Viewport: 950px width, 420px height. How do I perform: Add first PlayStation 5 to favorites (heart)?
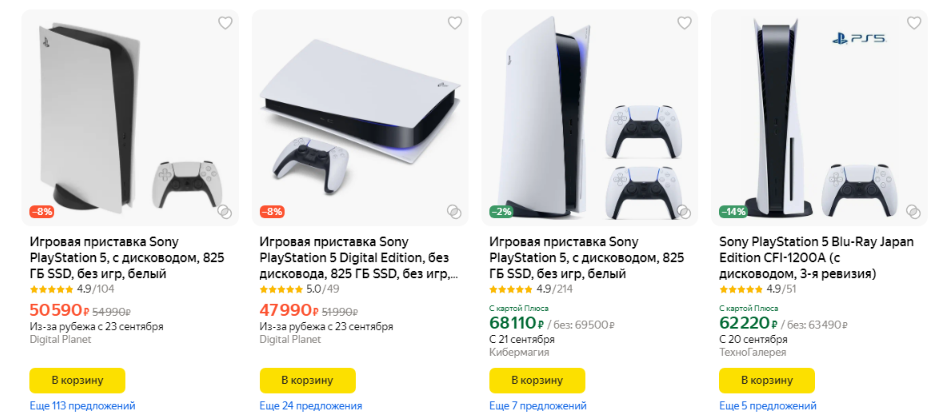225,23
